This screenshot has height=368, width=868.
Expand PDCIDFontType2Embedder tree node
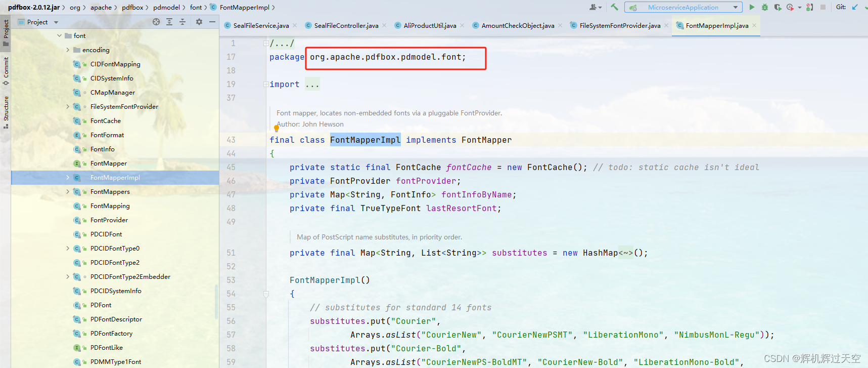(68, 276)
